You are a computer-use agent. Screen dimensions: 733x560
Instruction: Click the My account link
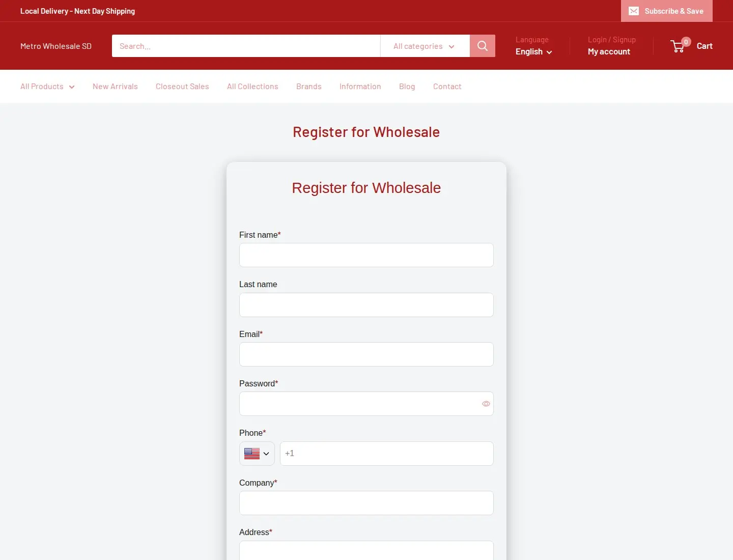coord(609,52)
